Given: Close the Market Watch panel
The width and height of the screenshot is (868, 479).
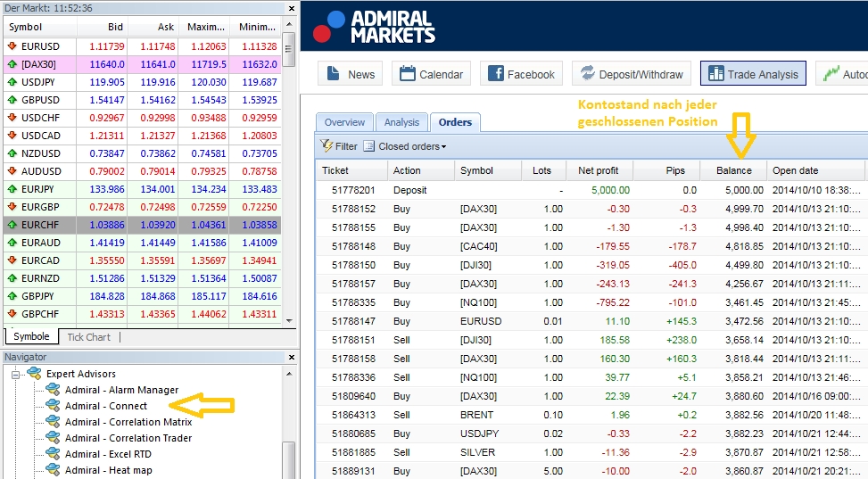Looking at the screenshot, I should pyautogui.click(x=291, y=8).
